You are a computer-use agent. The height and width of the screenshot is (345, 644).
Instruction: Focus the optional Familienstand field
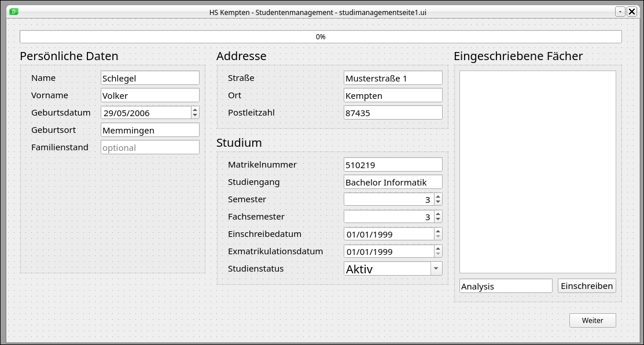(150, 147)
